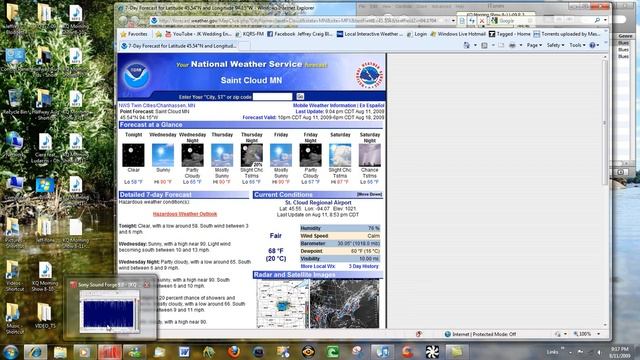This screenshot has width=640, height=360.
Task: Click En Español link
Action: click(x=371, y=105)
